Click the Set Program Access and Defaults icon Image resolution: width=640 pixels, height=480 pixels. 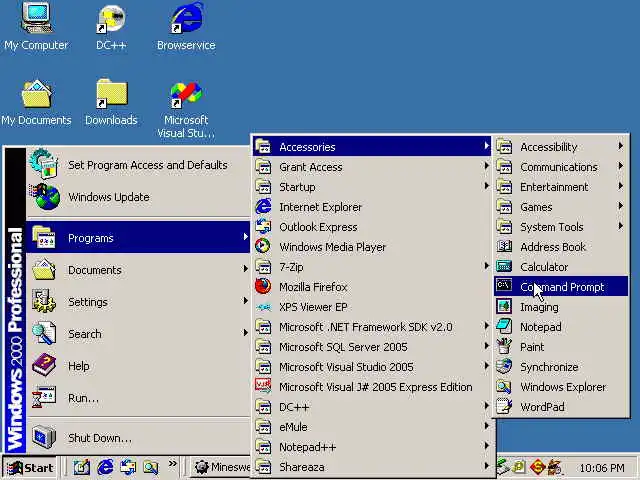(x=44, y=164)
